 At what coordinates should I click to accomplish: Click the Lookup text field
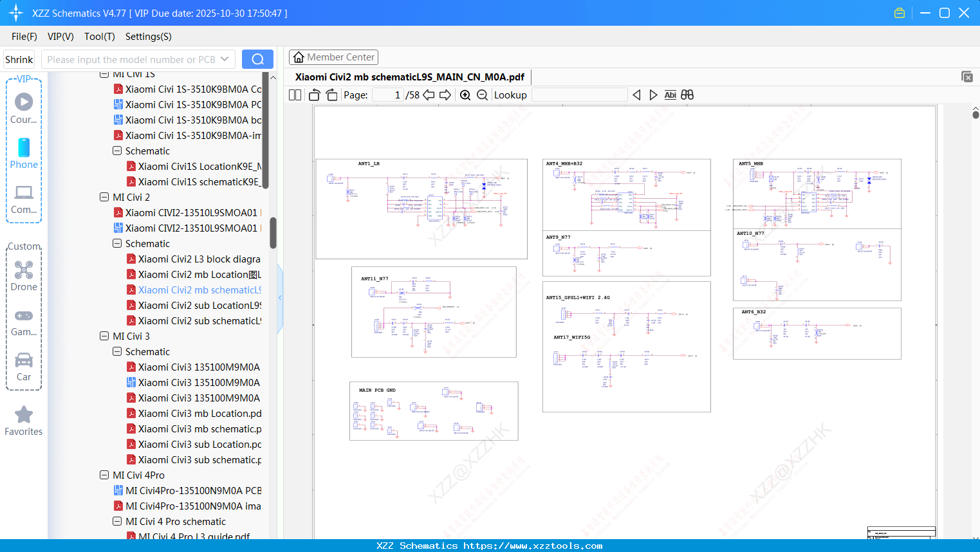579,95
